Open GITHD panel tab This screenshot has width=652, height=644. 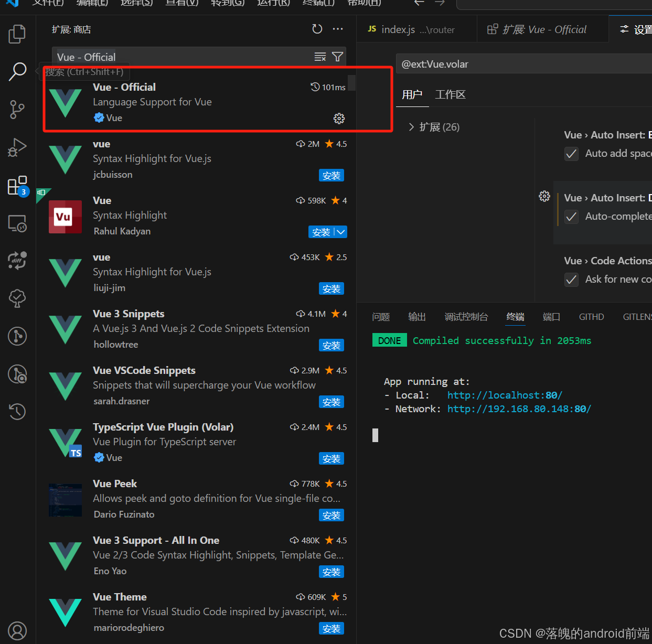point(591,317)
